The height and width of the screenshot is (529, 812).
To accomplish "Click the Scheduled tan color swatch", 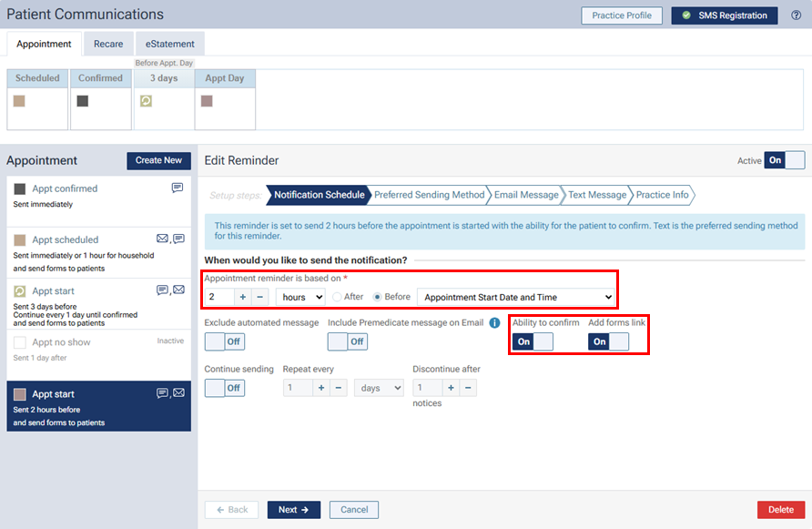I will pyautogui.click(x=19, y=101).
